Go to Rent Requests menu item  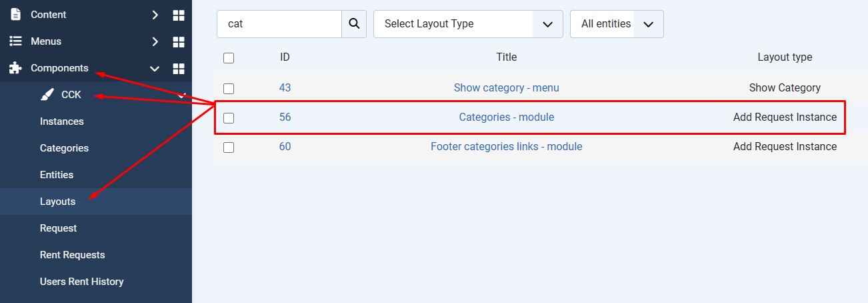tap(72, 255)
